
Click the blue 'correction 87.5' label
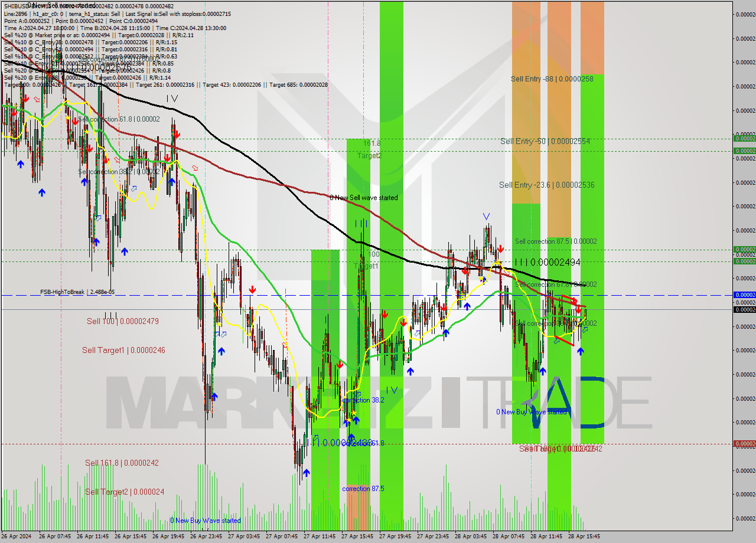[363, 489]
